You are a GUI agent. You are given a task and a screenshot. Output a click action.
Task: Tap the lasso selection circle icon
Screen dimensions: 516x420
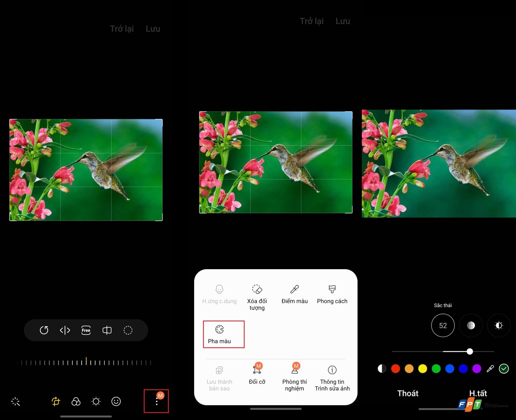tap(128, 330)
